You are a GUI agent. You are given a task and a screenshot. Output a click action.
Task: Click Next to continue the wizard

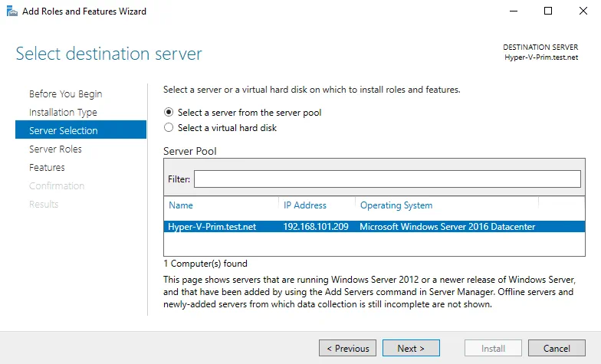(411, 349)
